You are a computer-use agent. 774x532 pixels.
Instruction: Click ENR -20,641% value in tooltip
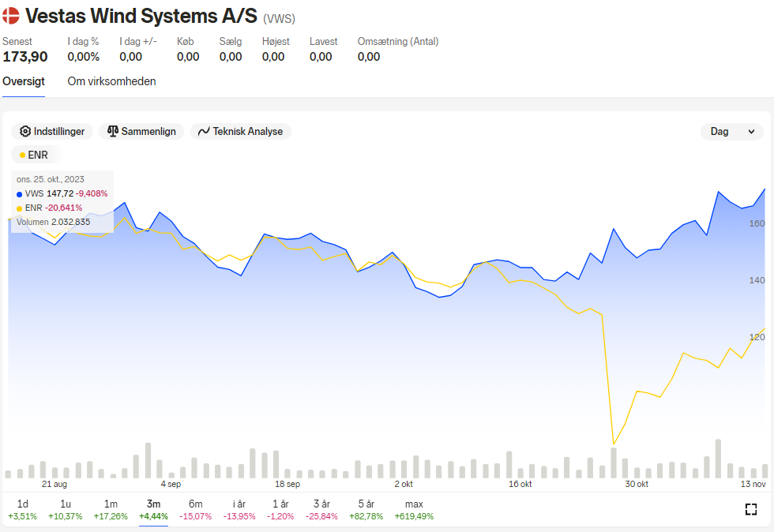pos(64,208)
